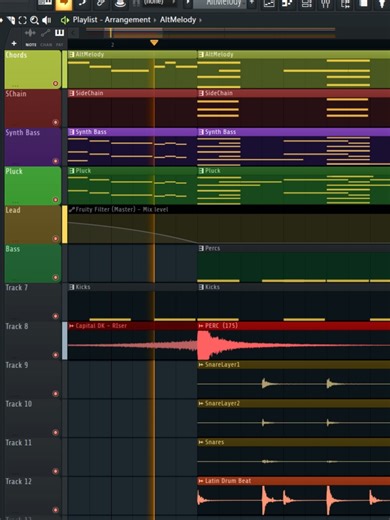The width and height of the screenshot is (390, 520).
Task: Select the Synth Bass track header
Action: click(33, 147)
